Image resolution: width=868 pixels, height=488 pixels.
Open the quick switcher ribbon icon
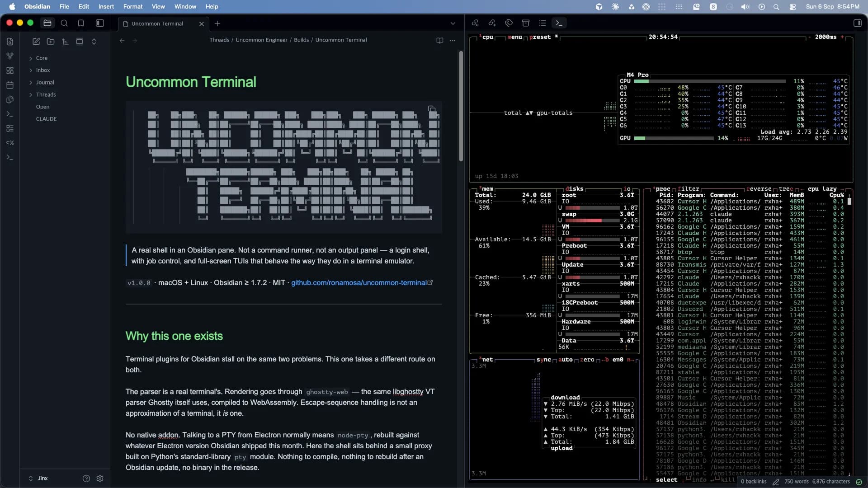click(10, 42)
